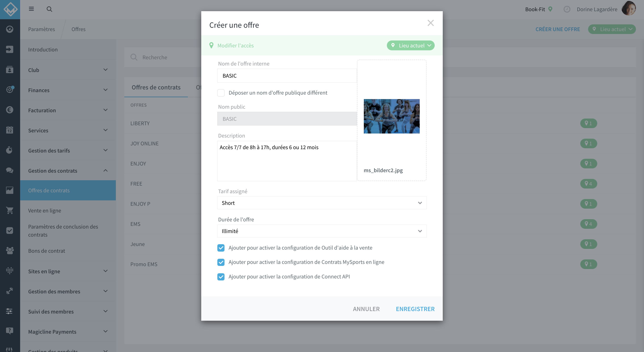Open Introduction settings item
Screen dimensions: 644x352
tap(68, 49)
